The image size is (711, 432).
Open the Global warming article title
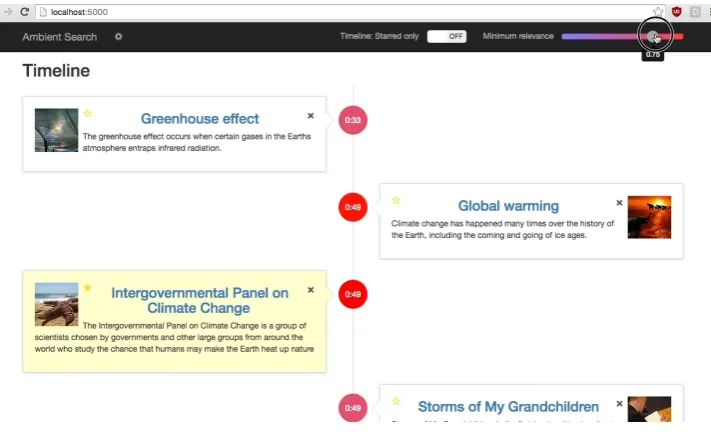(508, 206)
